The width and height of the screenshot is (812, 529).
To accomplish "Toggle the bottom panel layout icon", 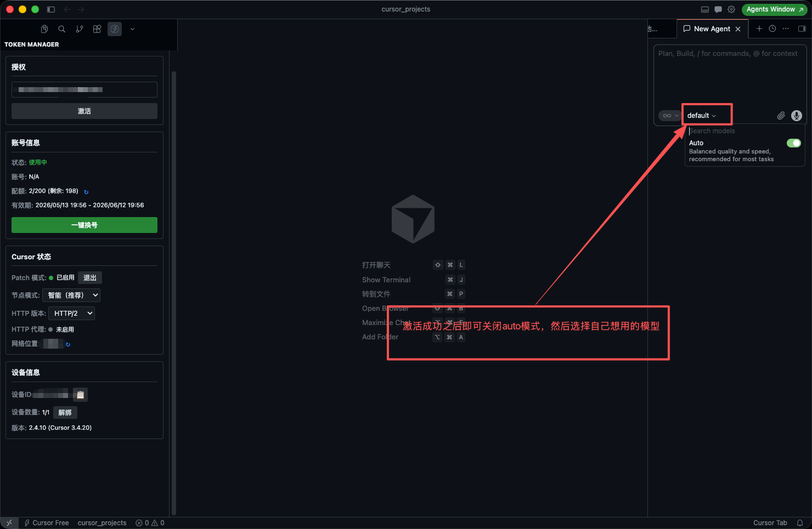I will [705, 9].
